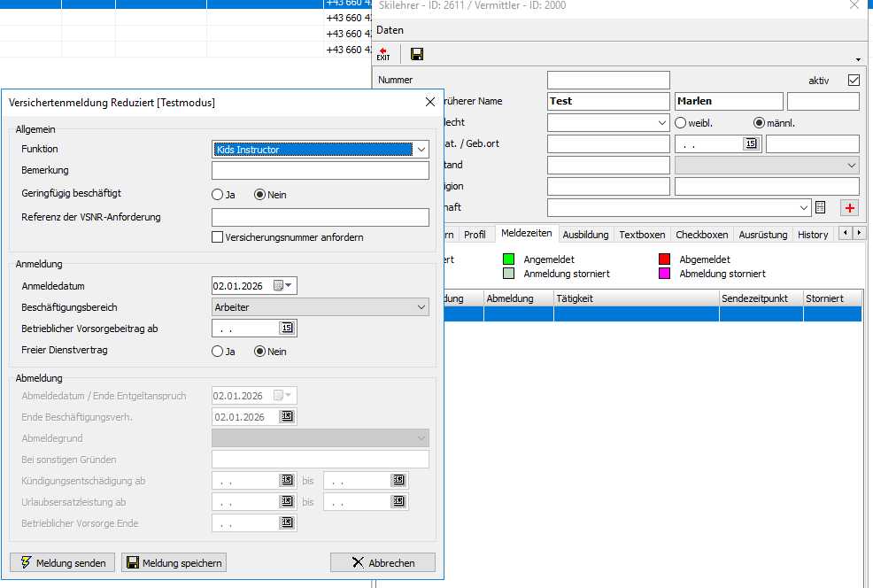The image size is (873, 588).
Task: Open the Anmeldedatum date dropdown
Action: point(289,285)
